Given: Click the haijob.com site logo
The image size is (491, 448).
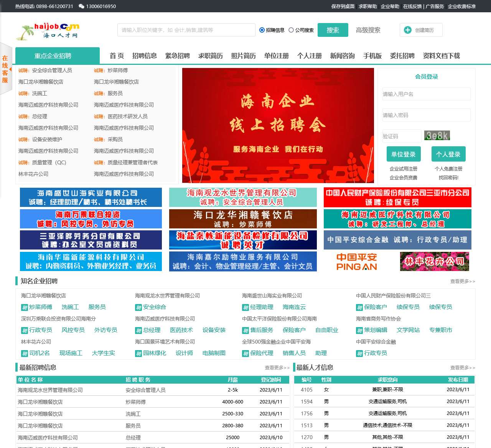Looking at the screenshot, I should coord(48,31).
